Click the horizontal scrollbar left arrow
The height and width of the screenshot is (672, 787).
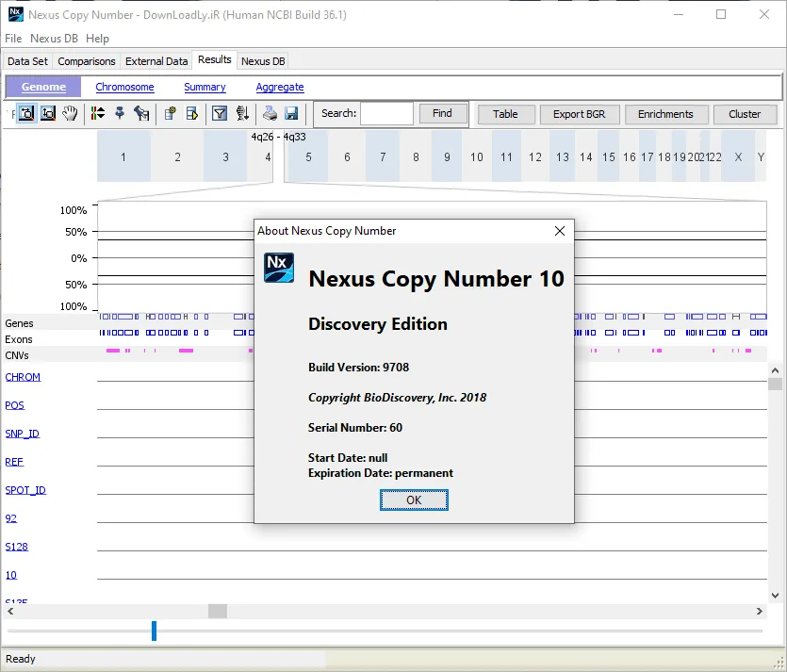(x=10, y=612)
